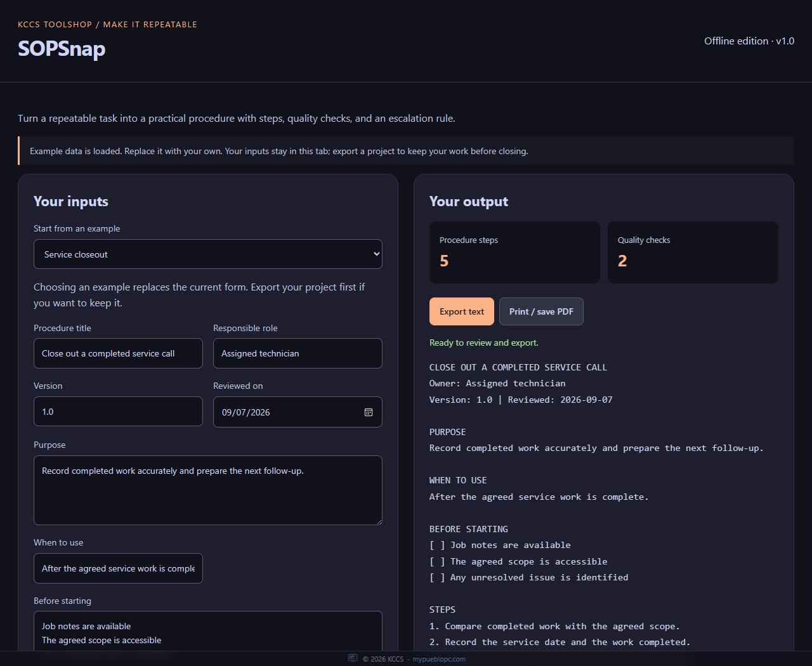Screen dimensions: 812x666
Task: Expand the Start from an example dropdown arrow
Action: pyautogui.click(x=376, y=254)
